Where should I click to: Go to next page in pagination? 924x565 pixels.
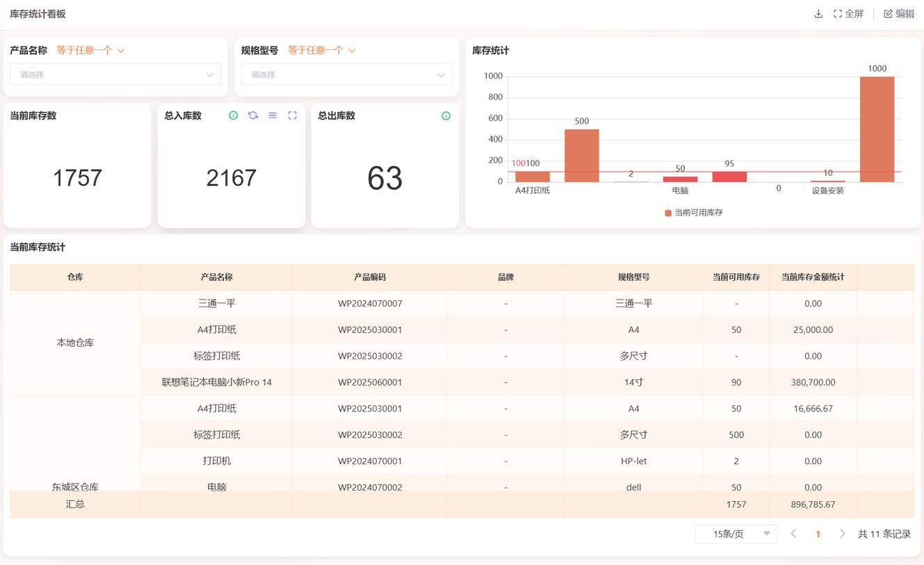pyautogui.click(x=842, y=534)
